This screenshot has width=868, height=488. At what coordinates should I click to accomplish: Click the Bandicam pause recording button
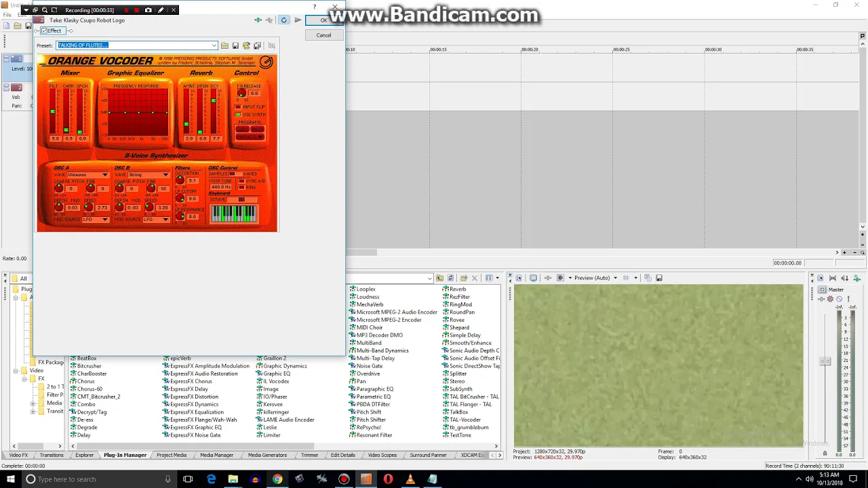pyautogui.click(x=125, y=10)
